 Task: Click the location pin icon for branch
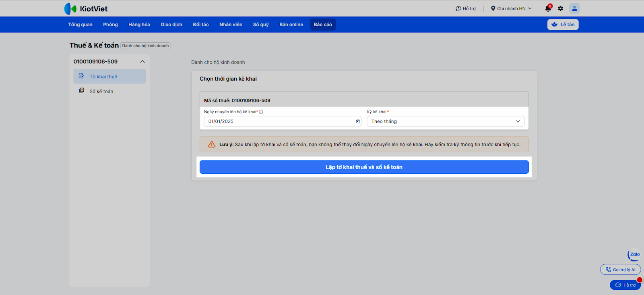pos(493,8)
